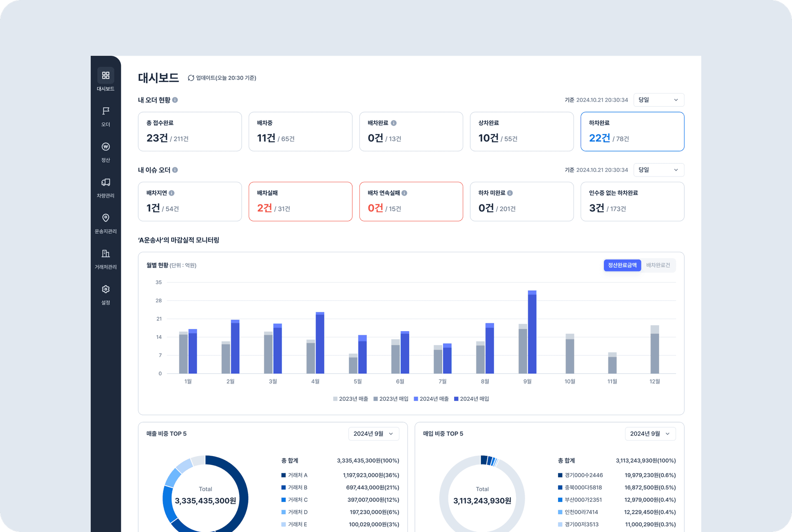
Task: Open the 거래처관리 building icon
Action: point(106,253)
